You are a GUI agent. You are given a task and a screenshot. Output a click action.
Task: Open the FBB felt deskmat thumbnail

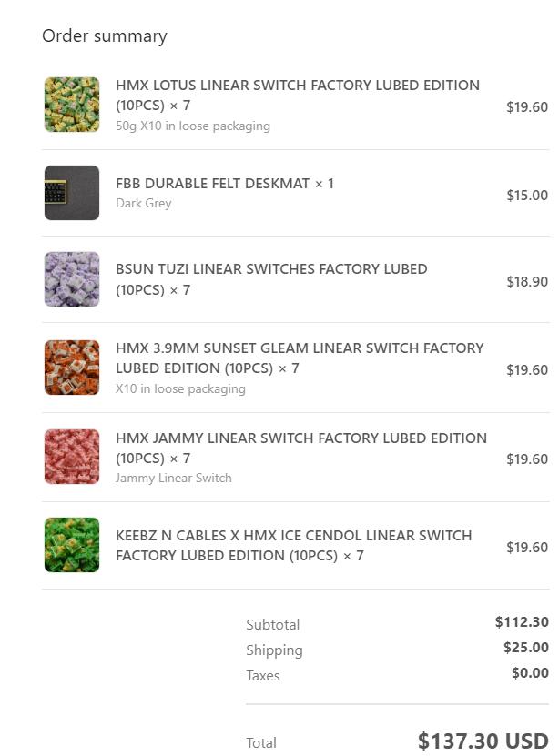[72, 193]
